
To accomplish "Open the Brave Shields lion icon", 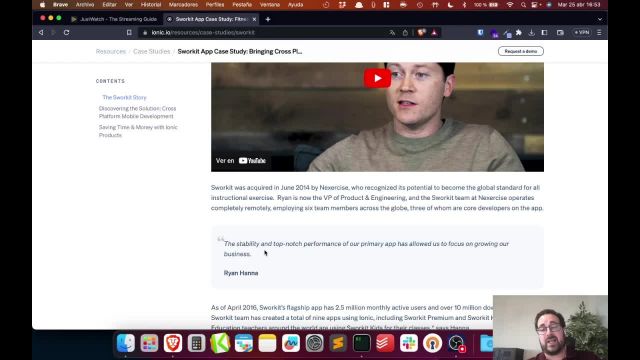I will [421, 32].
